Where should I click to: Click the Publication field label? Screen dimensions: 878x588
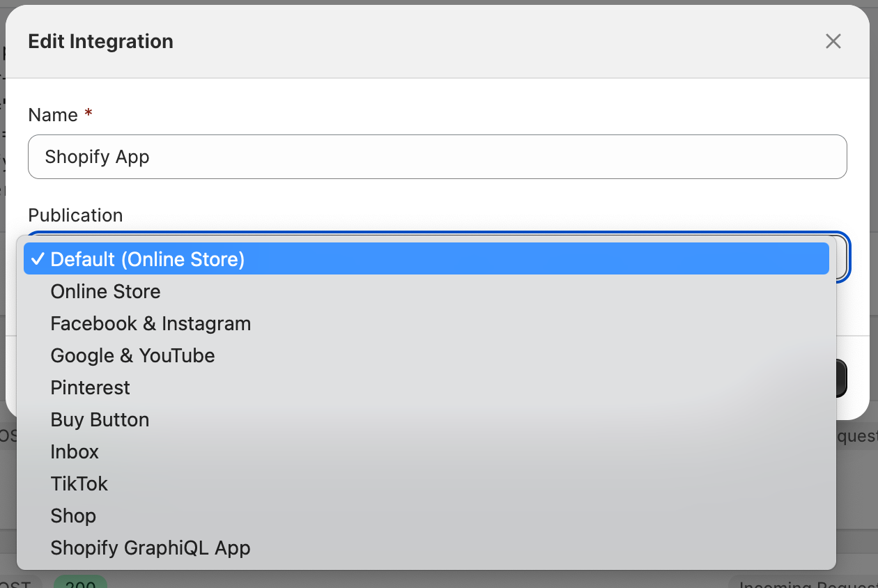75,215
